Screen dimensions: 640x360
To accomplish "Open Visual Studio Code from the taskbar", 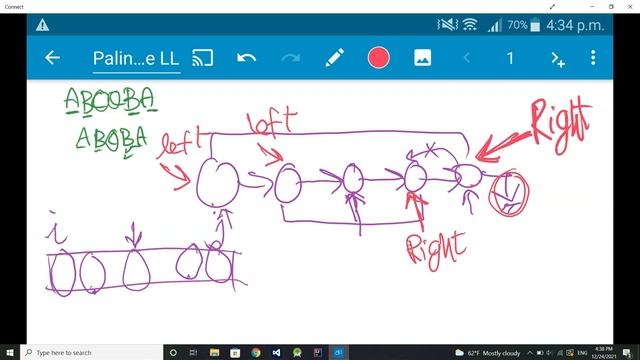I will pyautogui.click(x=276, y=352).
